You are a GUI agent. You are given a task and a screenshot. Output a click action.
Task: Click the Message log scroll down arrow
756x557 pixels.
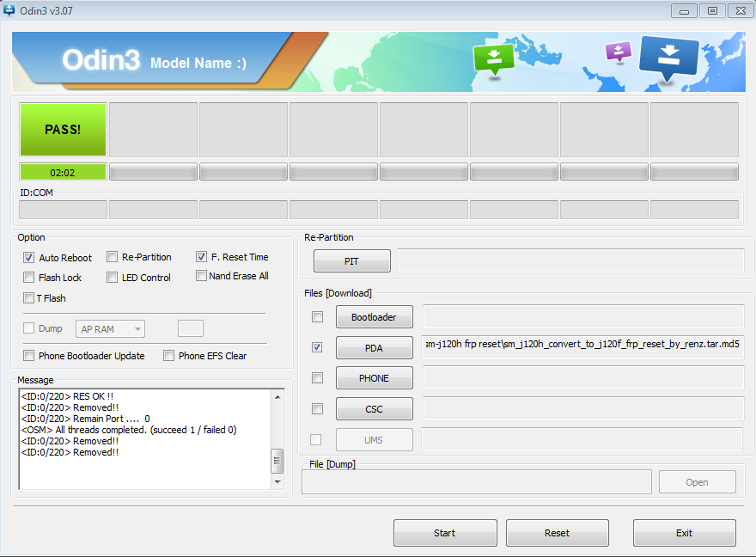coord(277,481)
